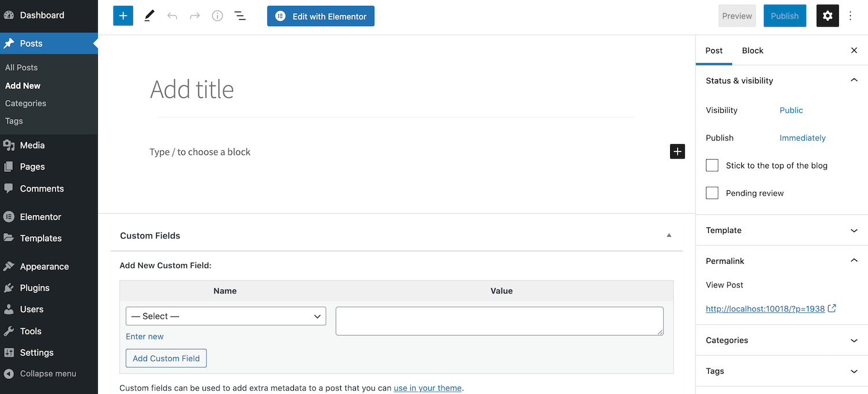Viewport: 868px width, 394px height.
Task: Toggle the Custom Fields panel collapse arrow
Action: pyautogui.click(x=669, y=235)
